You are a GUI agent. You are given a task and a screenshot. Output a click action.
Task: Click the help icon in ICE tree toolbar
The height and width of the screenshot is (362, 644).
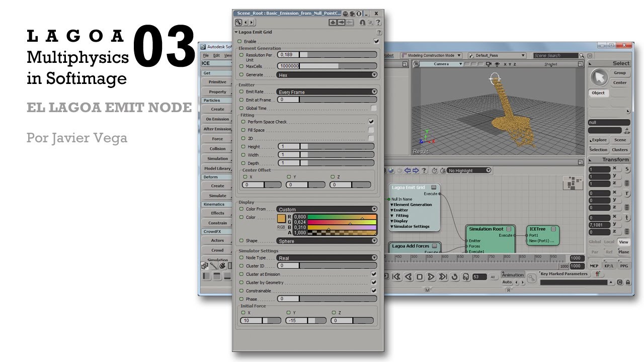424,170
